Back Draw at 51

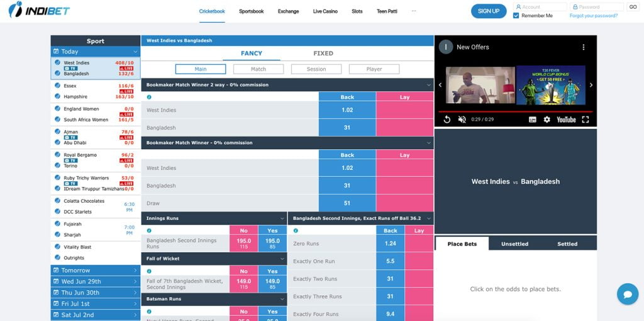(x=347, y=203)
